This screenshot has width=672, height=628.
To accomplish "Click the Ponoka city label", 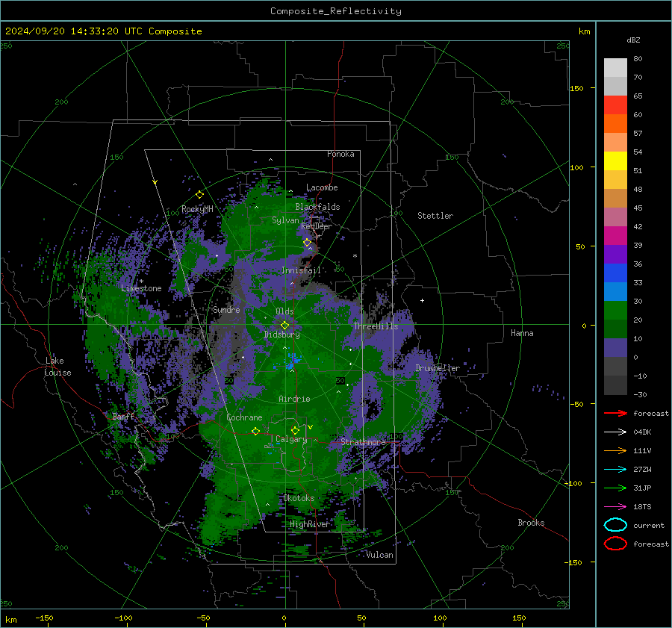I will click(340, 154).
